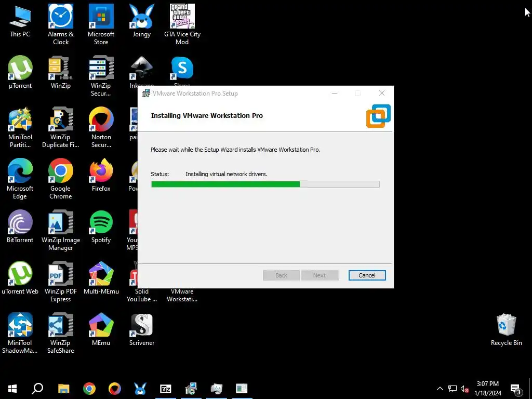Switch to VMware installer taskbar item

[x=191, y=389]
